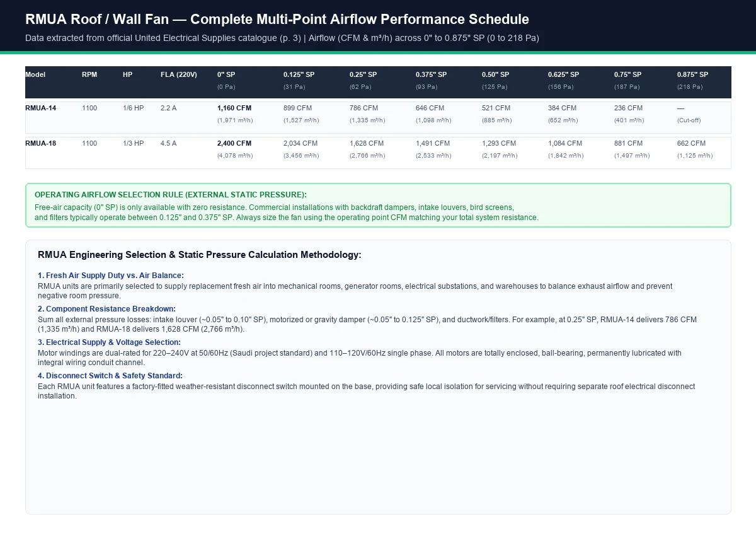Click heading 1. Fresh Air Supply Duty
This screenshot has height=536, width=756.
111,276
